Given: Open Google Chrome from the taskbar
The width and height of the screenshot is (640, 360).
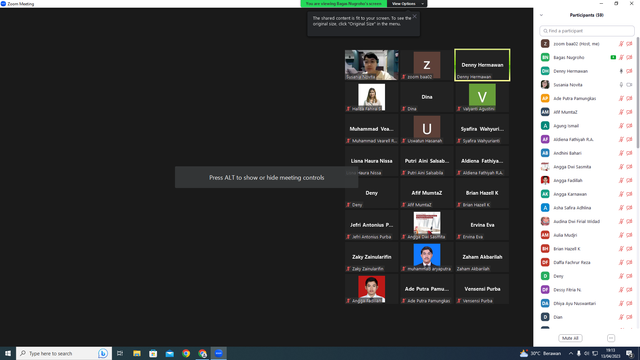Looking at the screenshot, I should [x=186, y=353].
